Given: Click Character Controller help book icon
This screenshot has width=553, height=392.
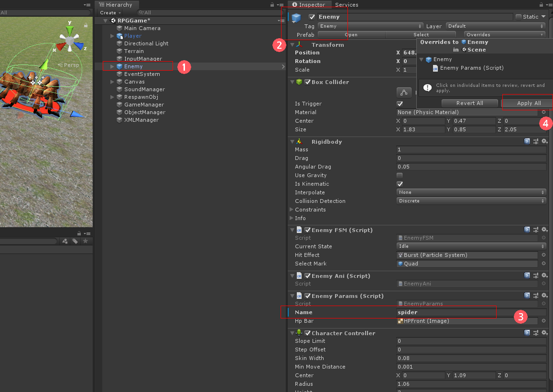Looking at the screenshot, I should tap(527, 333).
